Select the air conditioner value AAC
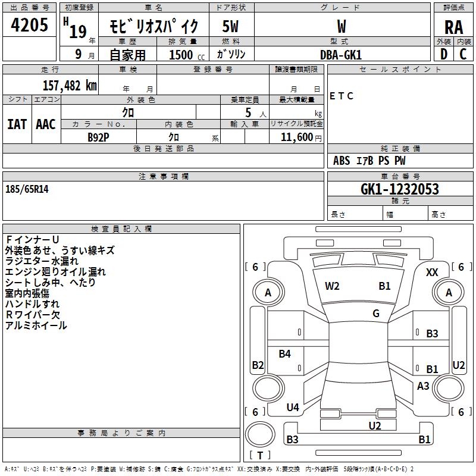 (x=46, y=124)
